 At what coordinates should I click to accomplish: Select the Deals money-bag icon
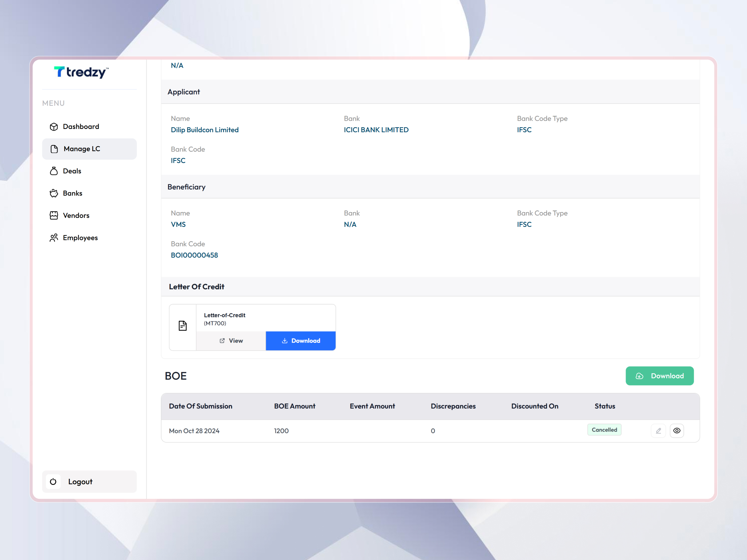point(54,171)
